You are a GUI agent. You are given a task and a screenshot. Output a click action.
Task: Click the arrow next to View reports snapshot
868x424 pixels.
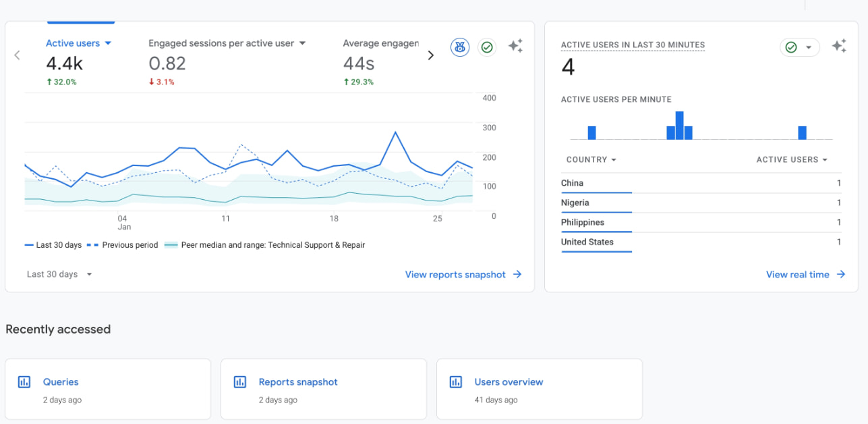point(517,274)
